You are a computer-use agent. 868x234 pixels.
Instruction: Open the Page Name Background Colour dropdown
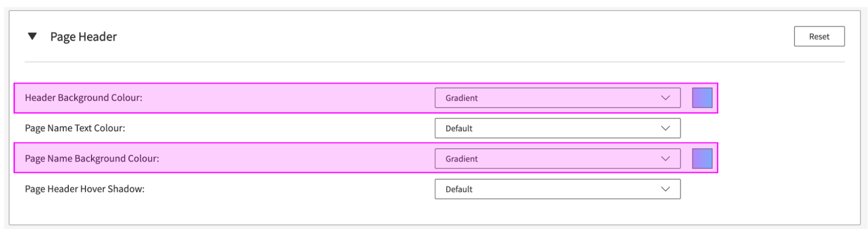(557, 159)
